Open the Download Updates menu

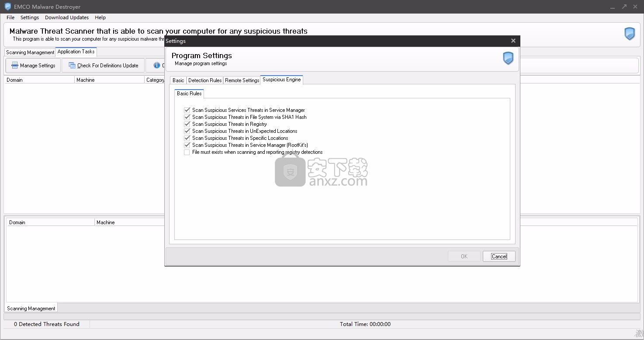67,17
